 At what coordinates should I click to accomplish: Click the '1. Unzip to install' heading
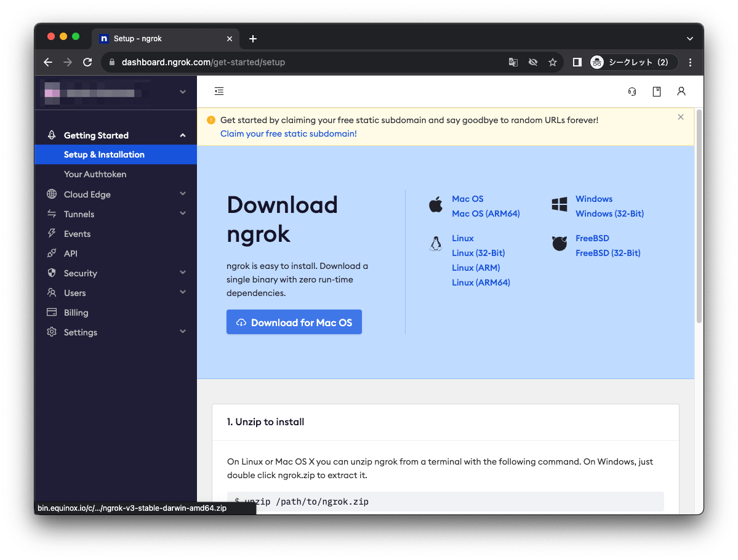tap(265, 422)
